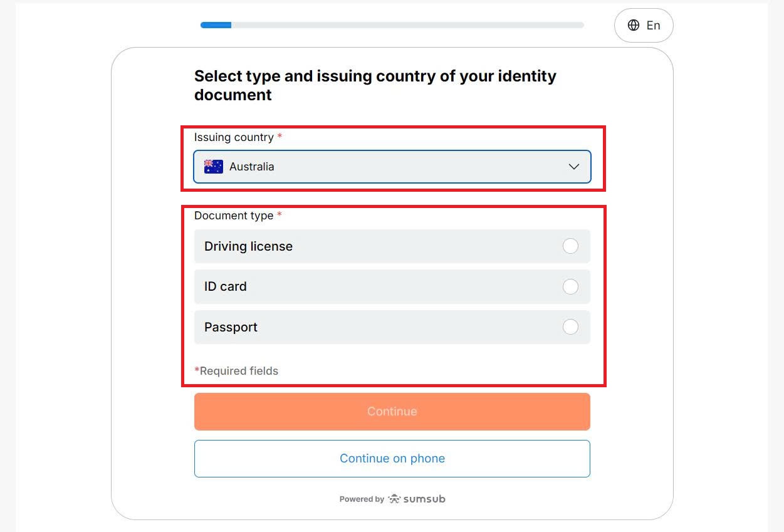Screen dimensions: 784x532
Task: Select the Driving license radio button
Action: (570, 246)
